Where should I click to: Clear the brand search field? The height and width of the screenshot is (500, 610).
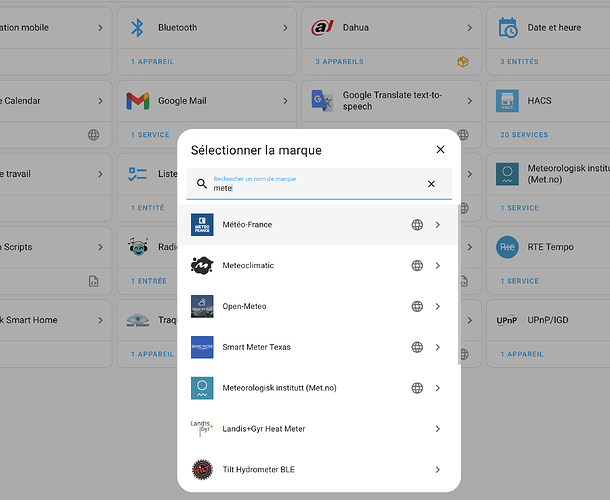431,184
